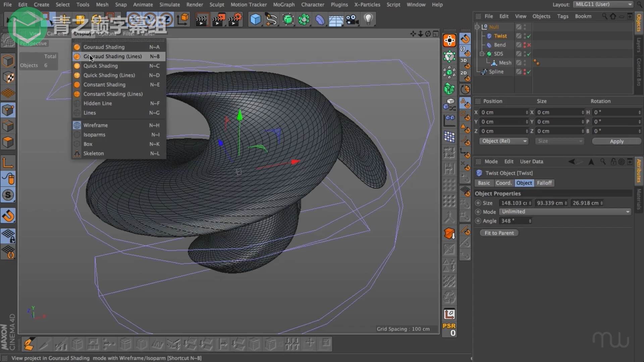Click the cube primitive icon in toolbar
644x362 pixels.
[256, 19]
